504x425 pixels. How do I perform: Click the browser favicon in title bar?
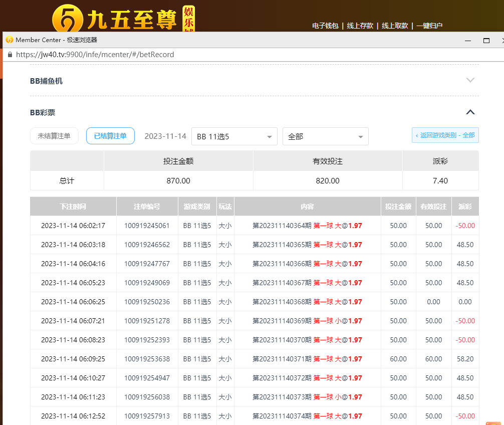[x=9, y=40]
